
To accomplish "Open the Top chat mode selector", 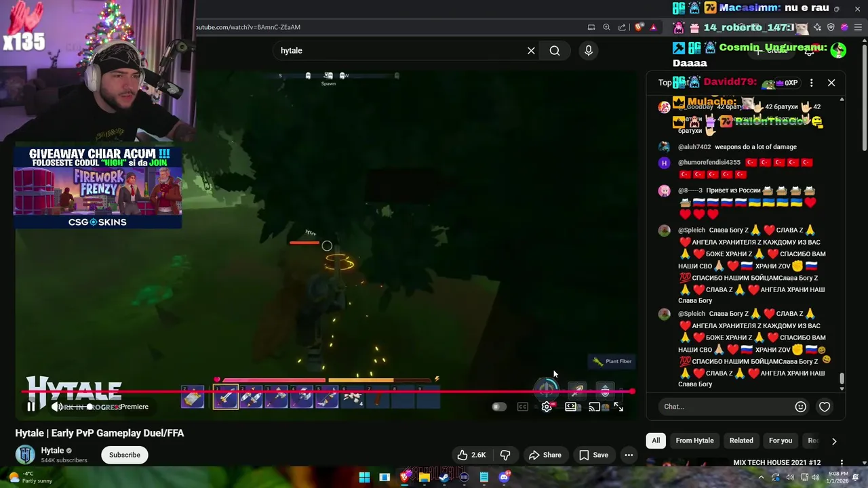I will (x=673, y=83).
